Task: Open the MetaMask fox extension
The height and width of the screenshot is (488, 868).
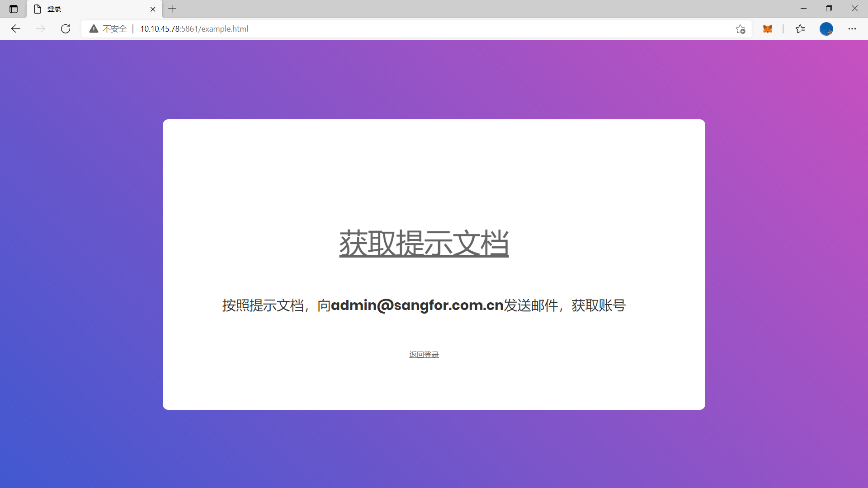Action: 768,29
